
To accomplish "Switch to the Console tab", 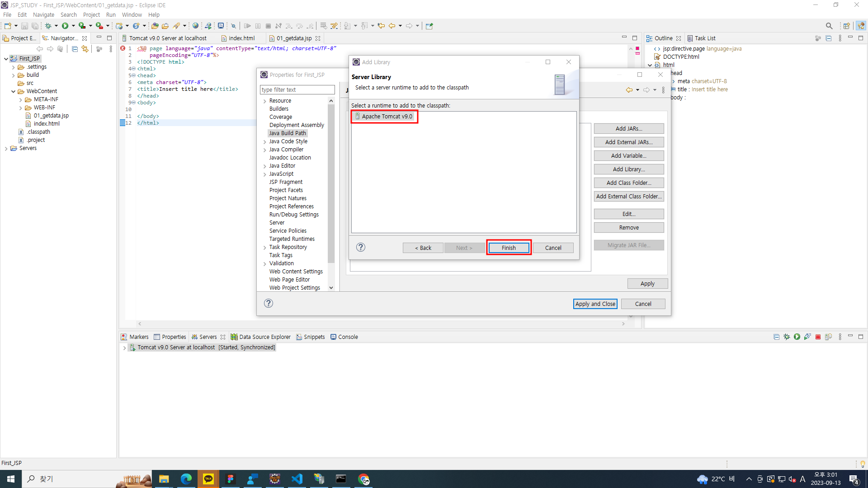I will coord(344,337).
